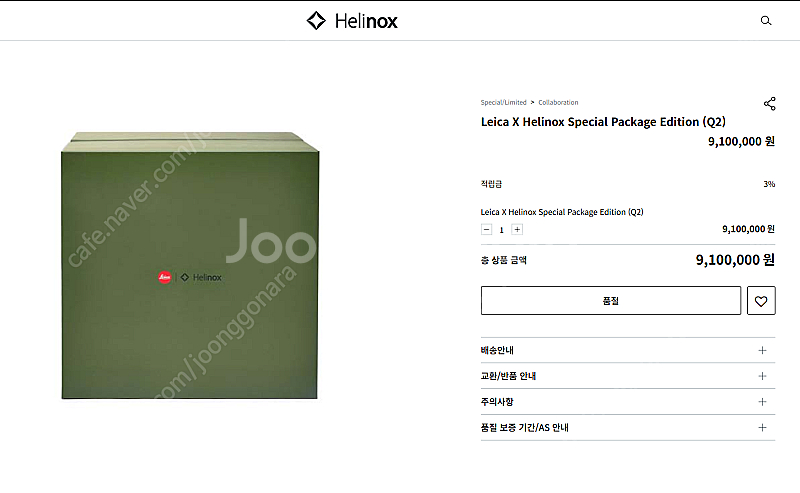Click the quantity number field

click(502, 230)
